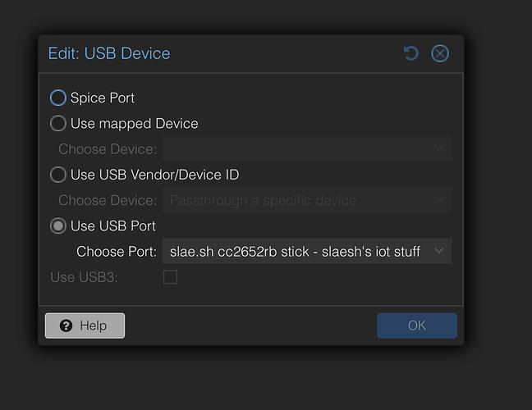The image size is (532, 410).
Task: Select the Spice Port radio button
Action: pyautogui.click(x=58, y=98)
